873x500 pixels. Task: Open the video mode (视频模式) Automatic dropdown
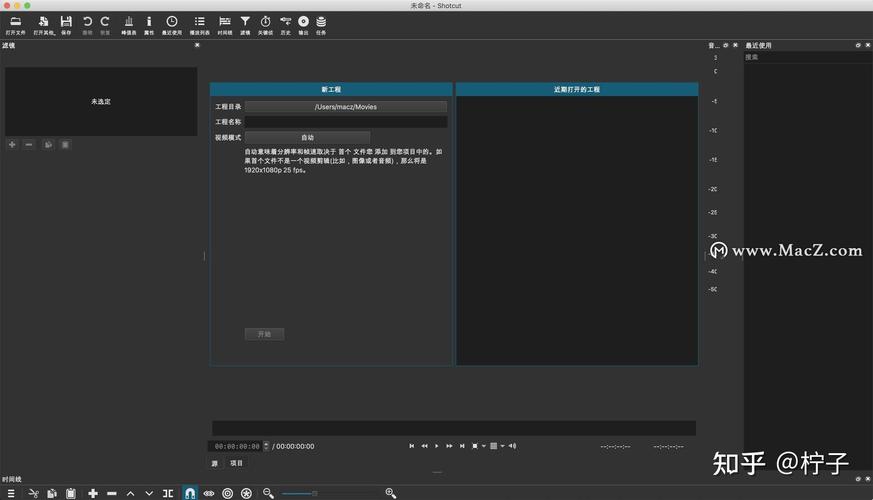click(x=307, y=138)
